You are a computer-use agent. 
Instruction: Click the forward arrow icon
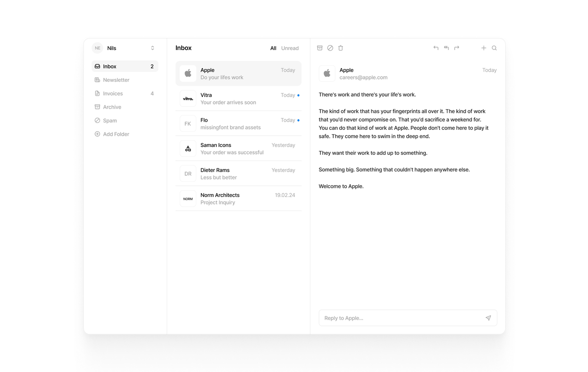pyautogui.click(x=457, y=48)
